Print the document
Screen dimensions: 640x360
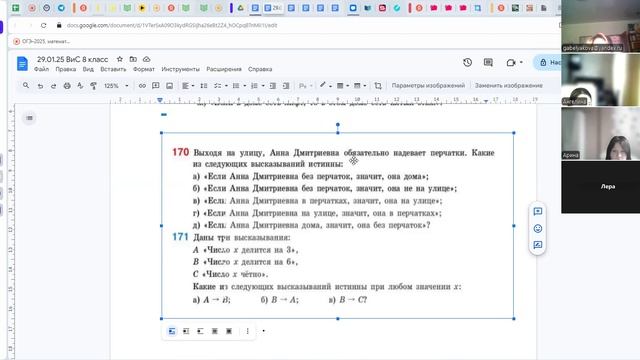[x=67, y=86]
